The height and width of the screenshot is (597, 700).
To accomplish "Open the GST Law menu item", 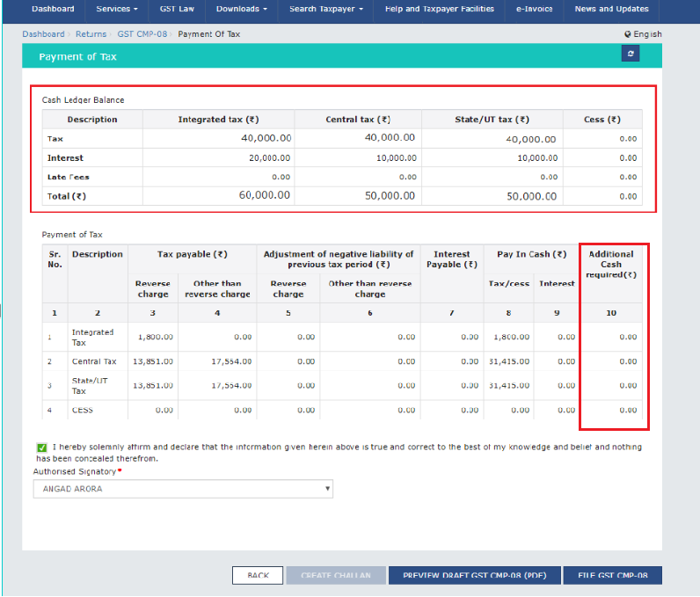I will click(177, 9).
